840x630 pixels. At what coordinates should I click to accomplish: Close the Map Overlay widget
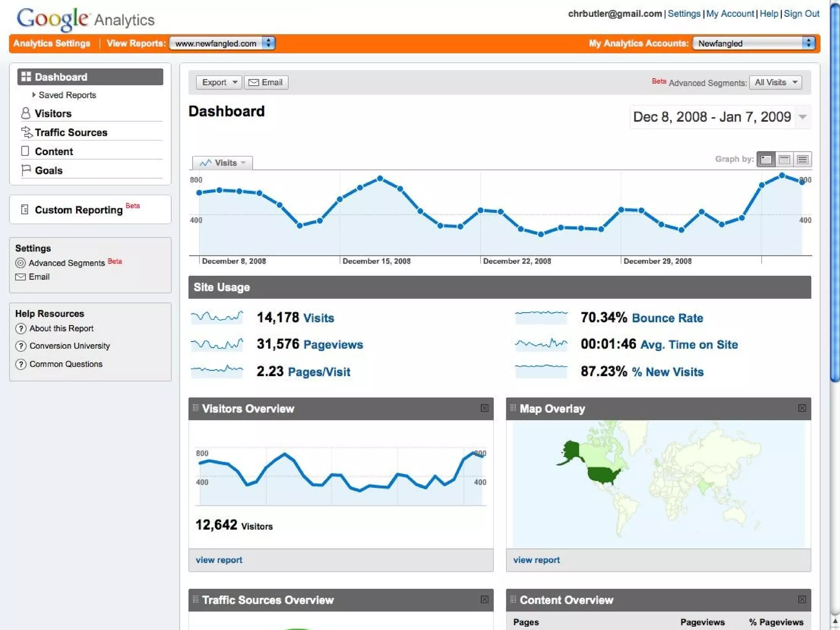click(x=802, y=408)
